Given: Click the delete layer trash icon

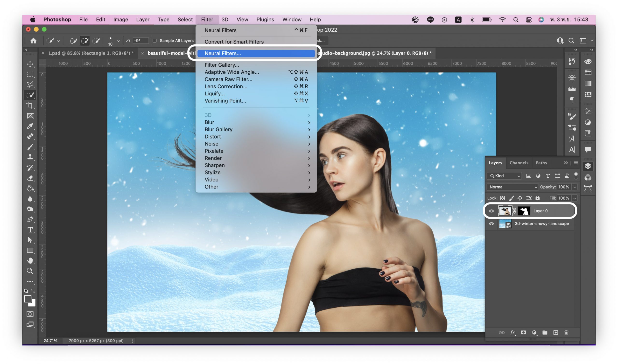Looking at the screenshot, I should pos(566,333).
